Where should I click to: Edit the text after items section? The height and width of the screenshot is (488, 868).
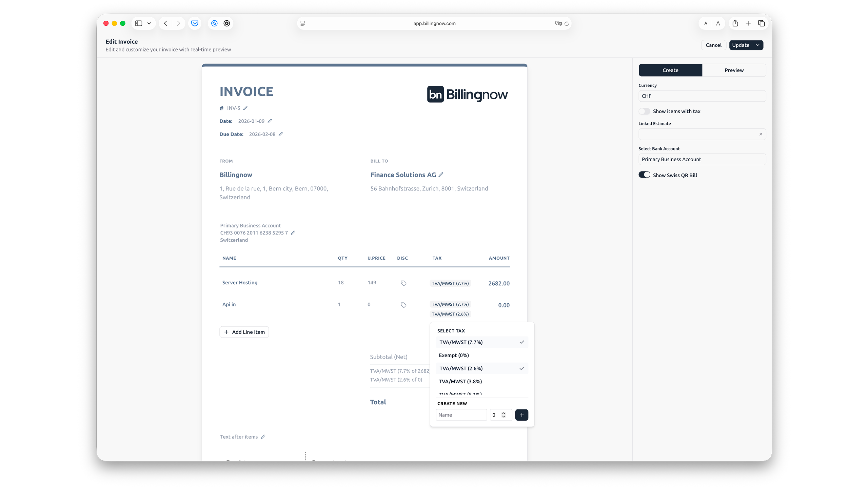263,436
